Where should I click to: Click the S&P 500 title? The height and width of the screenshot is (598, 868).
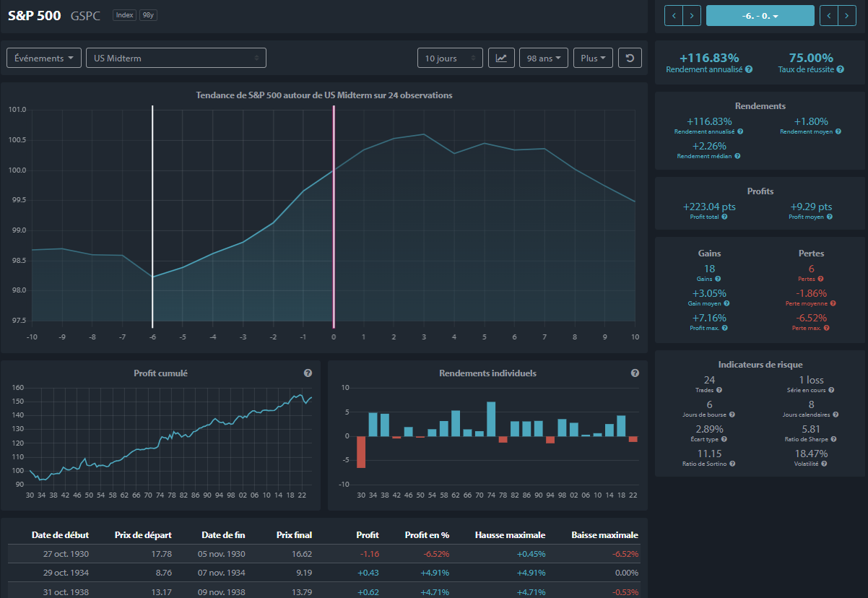coord(35,15)
